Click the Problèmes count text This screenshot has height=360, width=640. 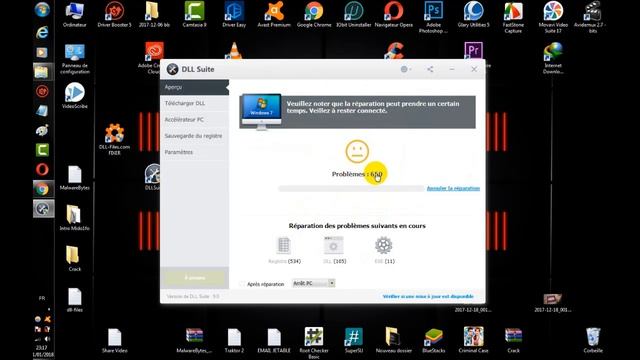coord(357,174)
